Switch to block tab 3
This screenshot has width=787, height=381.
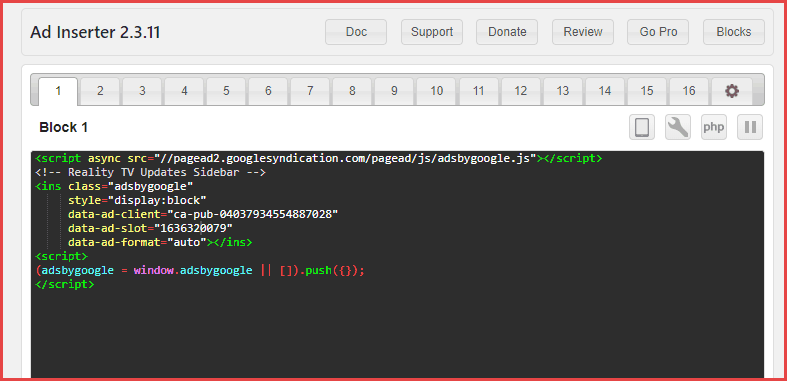coord(143,91)
